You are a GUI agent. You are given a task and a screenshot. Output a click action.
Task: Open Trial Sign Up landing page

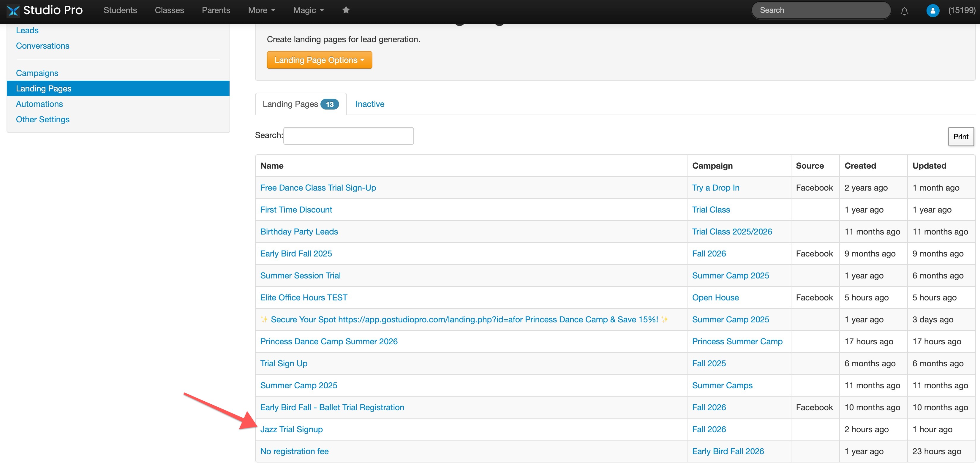(284, 364)
